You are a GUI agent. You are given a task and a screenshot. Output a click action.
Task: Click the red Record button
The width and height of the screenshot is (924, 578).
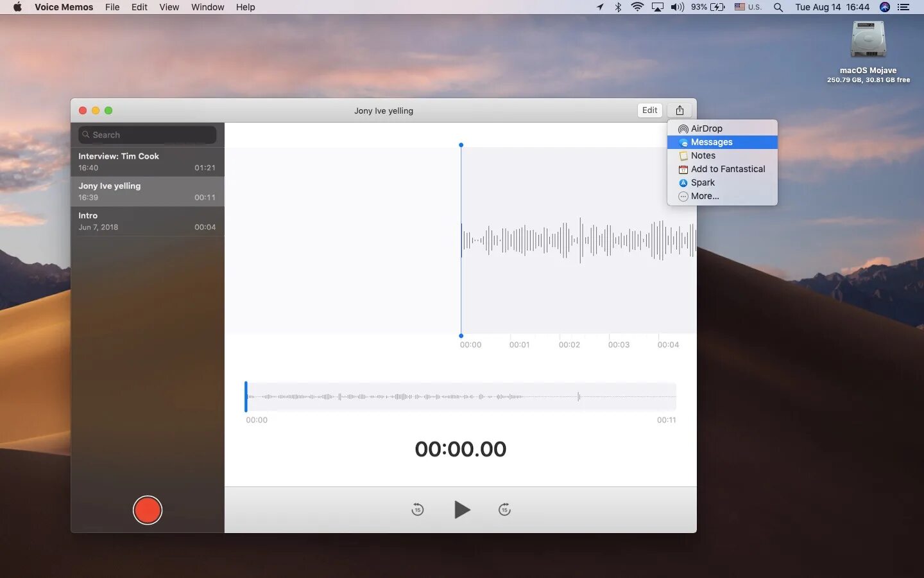[x=148, y=510]
